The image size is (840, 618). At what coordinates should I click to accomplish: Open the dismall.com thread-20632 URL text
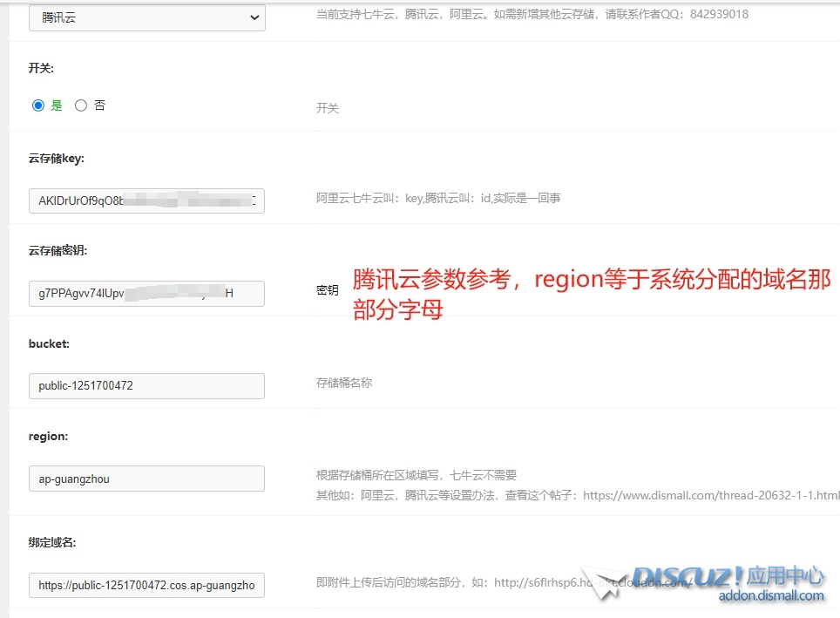(x=710, y=494)
